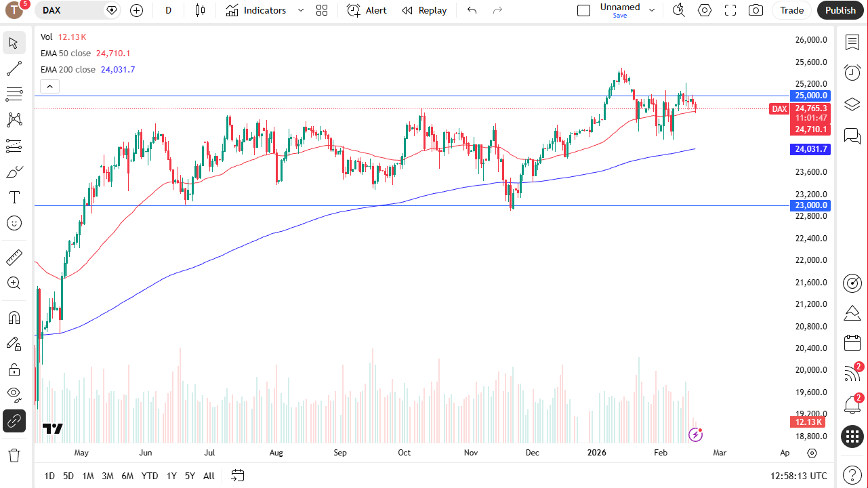Screen dimensions: 868x488
Task: Open the screeners target radar icon
Action: pyautogui.click(x=852, y=283)
